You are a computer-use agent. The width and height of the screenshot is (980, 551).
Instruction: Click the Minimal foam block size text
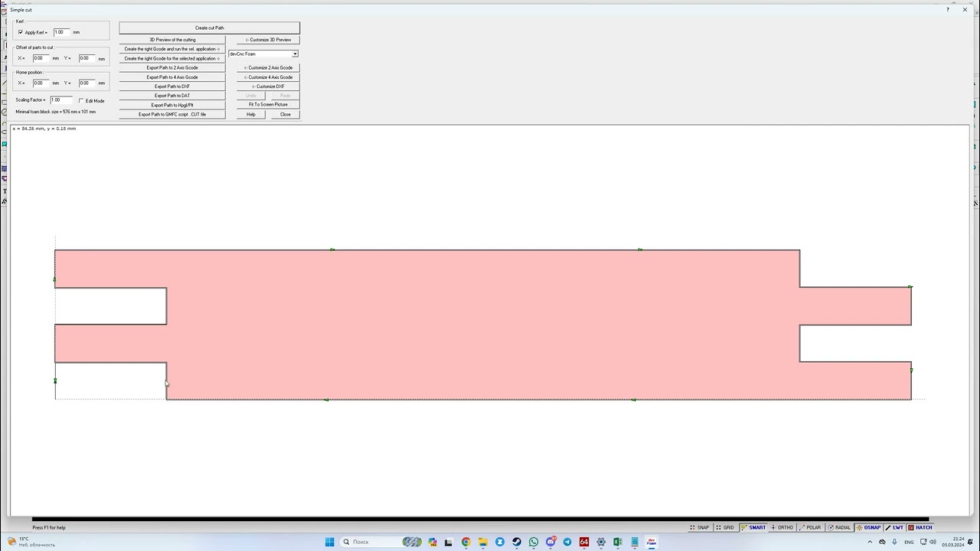pyautogui.click(x=56, y=112)
